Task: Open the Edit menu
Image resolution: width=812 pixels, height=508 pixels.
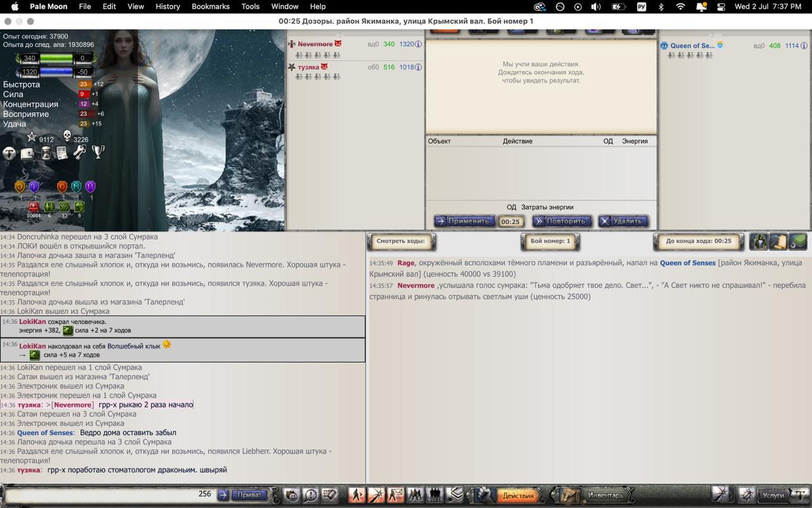Action: [109, 6]
